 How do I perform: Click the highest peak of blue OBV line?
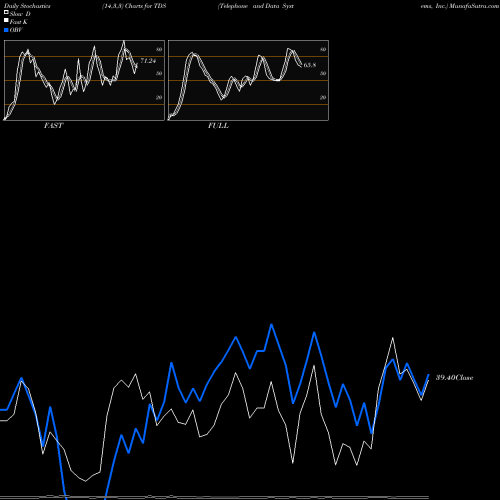click(271, 324)
